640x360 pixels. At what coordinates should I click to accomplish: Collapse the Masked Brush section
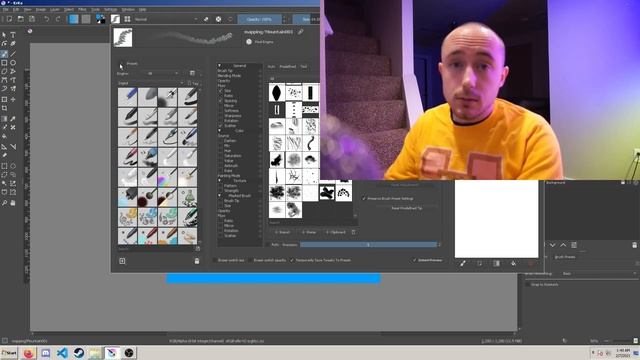219,196
